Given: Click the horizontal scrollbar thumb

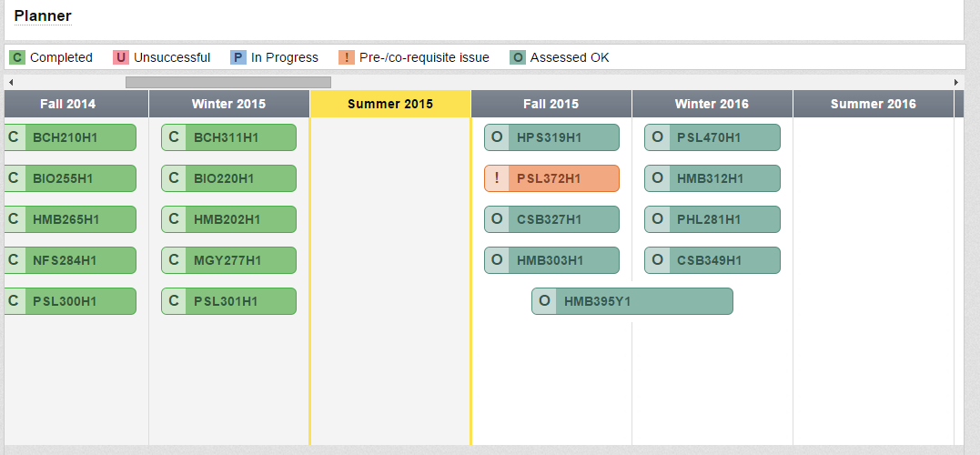Looking at the screenshot, I should 227,82.
